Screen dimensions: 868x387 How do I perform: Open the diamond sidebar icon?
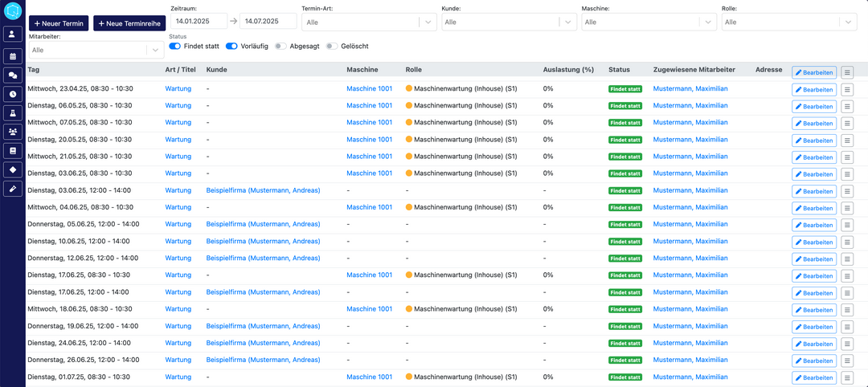point(12,169)
